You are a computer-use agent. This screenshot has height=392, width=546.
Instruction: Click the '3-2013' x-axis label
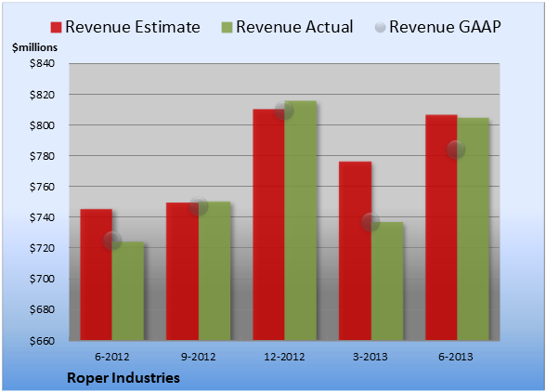[x=370, y=357]
